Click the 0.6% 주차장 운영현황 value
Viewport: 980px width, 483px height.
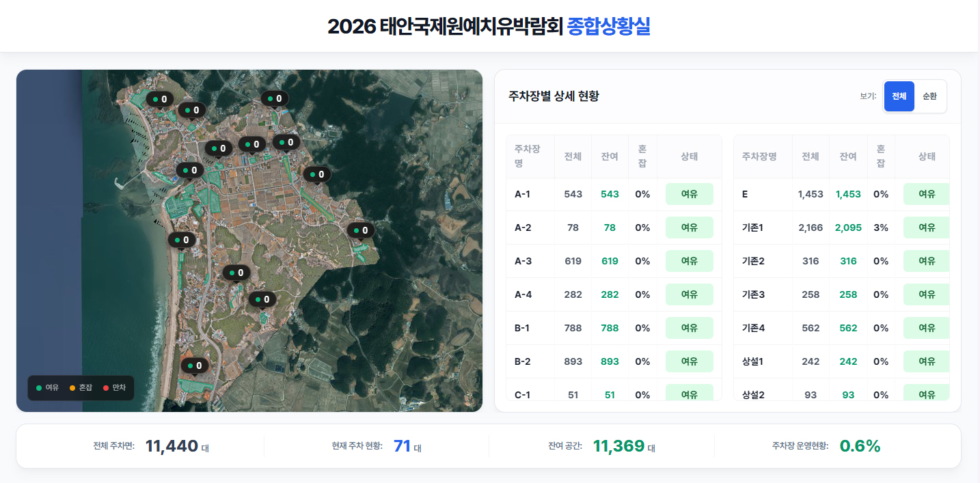pyautogui.click(x=860, y=446)
